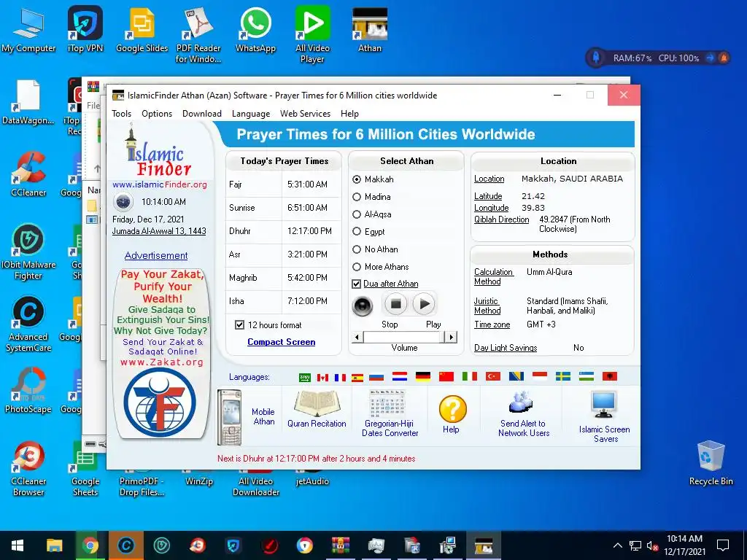This screenshot has height=560, width=747.
Task: Click the Compact Screen link
Action: [x=281, y=342]
